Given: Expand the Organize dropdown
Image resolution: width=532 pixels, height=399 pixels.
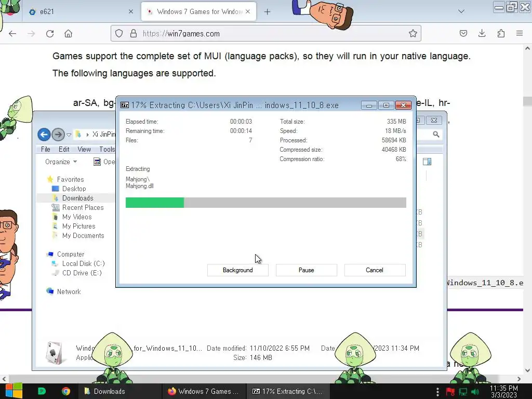Looking at the screenshot, I should (x=61, y=162).
